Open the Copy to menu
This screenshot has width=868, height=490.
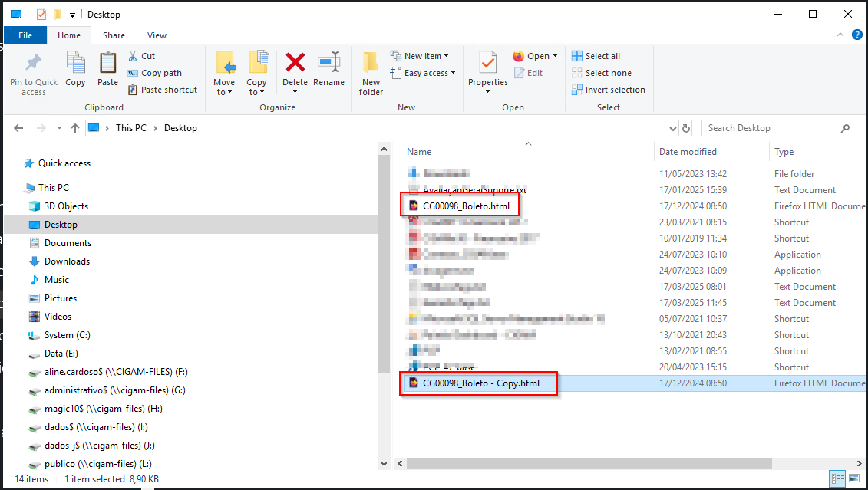[256, 74]
